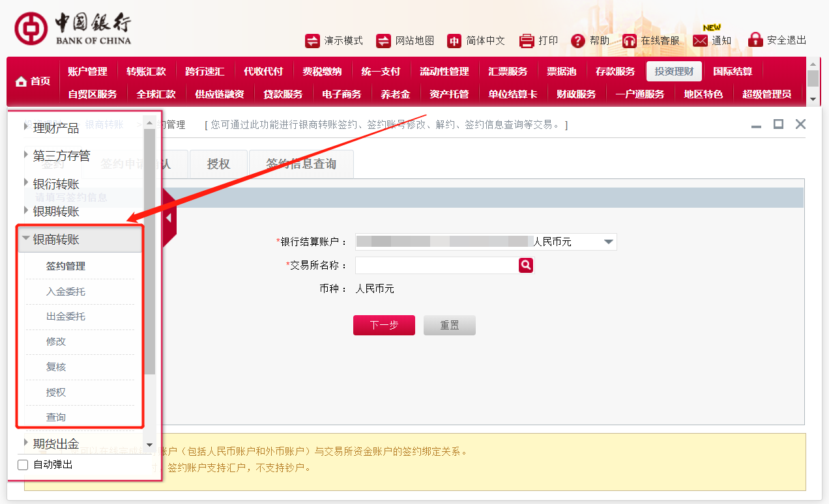
Task: Click the 重置 reset button
Action: click(x=449, y=325)
